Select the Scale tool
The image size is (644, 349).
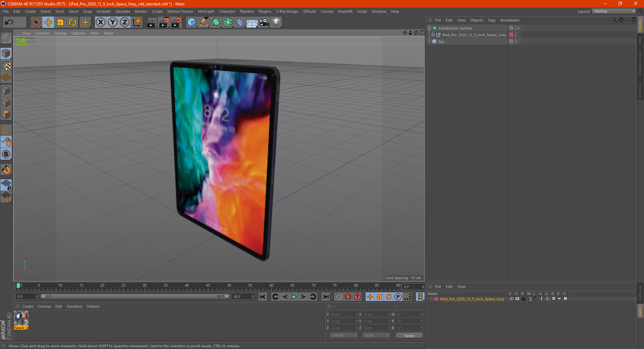coord(60,22)
